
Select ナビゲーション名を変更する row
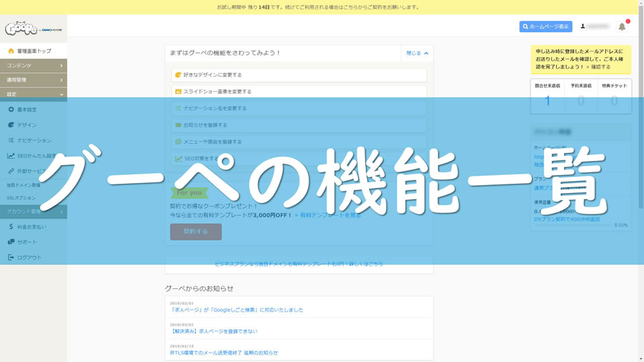(x=299, y=109)
